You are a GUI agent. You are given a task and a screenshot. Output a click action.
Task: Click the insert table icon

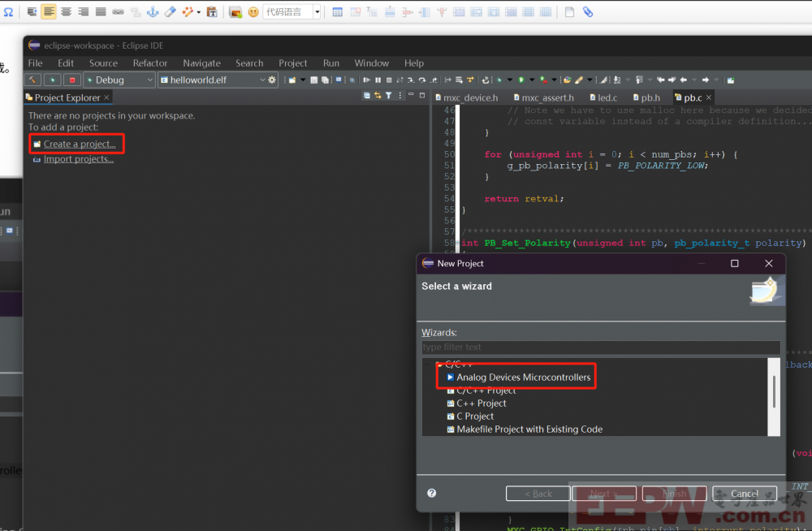(337, 12)
